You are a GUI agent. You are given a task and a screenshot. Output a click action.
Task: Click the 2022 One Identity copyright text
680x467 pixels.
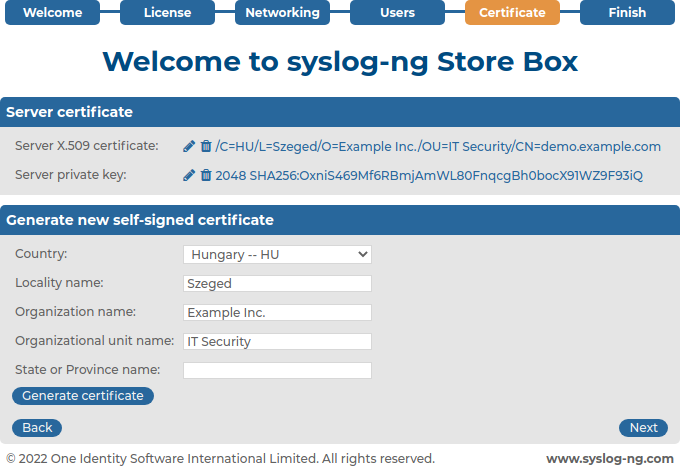pyautogui.click(x=220, y=459)
